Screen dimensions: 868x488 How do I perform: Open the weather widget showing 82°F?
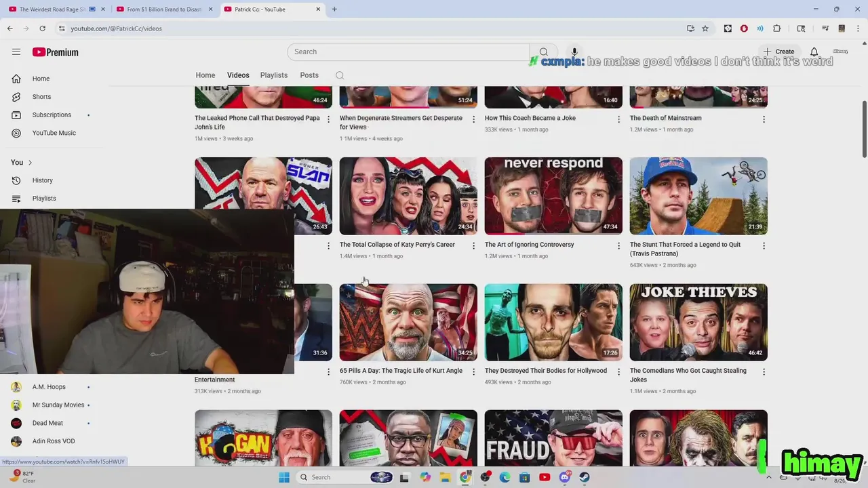pos(24,477)
